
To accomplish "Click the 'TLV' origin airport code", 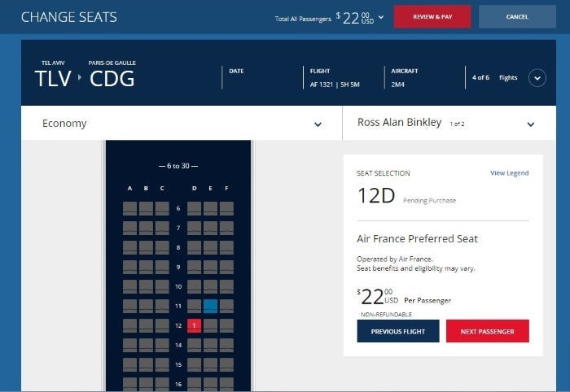I will point(53,78).
